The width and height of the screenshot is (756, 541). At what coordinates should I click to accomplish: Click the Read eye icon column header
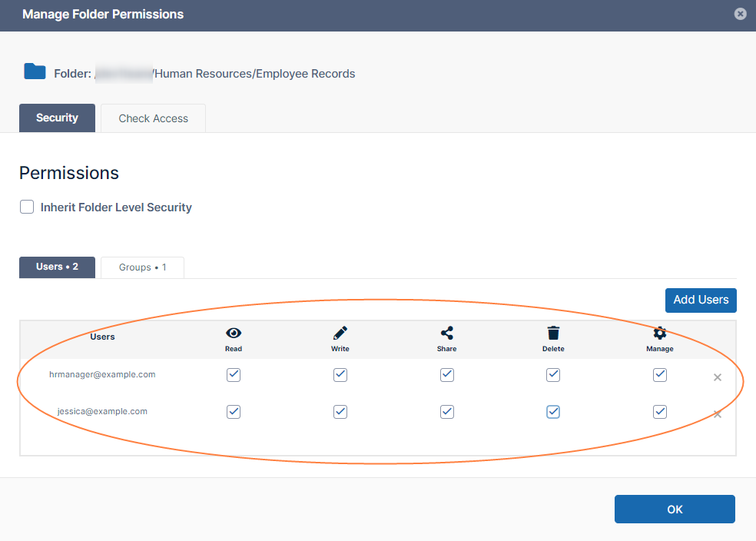point(234,334)
